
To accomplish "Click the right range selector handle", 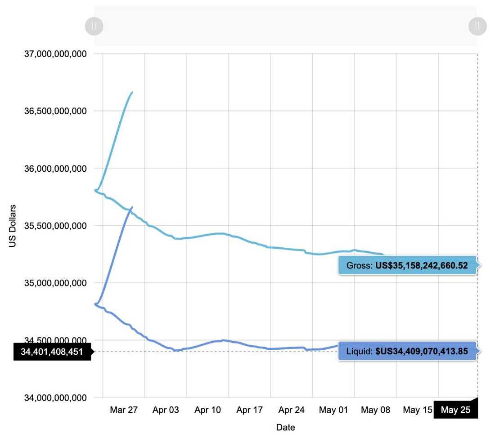I will point(477,26).
